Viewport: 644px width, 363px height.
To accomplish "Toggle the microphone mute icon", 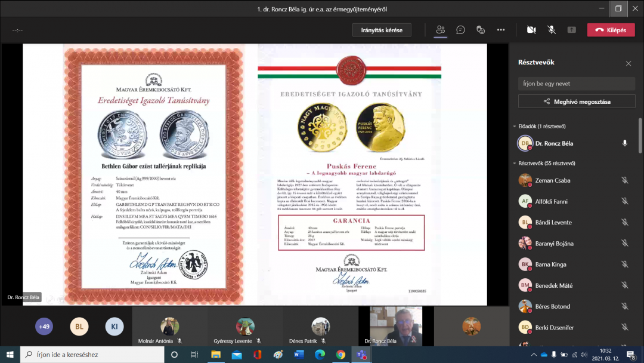I will coord(552,30).
